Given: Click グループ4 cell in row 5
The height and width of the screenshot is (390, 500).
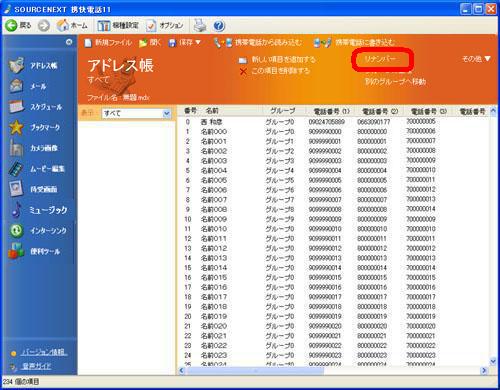Looking at the screenshot, I should (280, 170).
